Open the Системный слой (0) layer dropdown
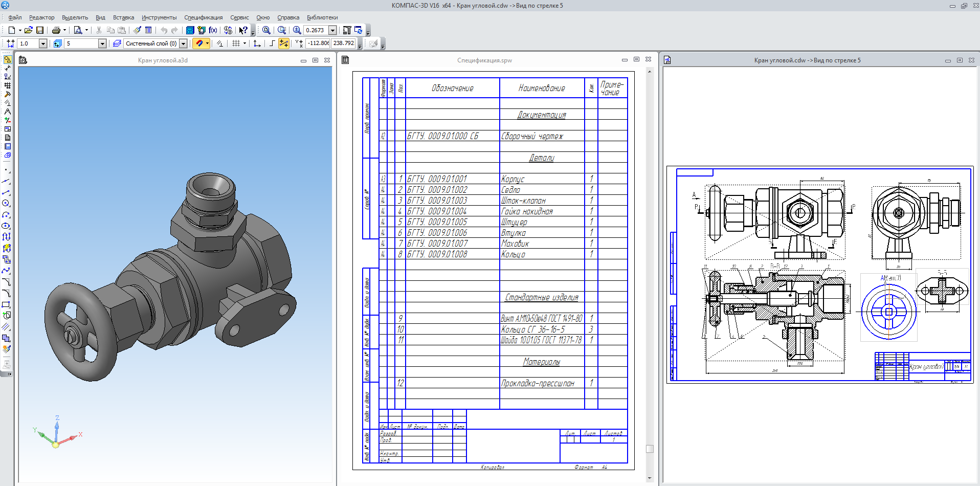The image size is (980, 486). 183,43
